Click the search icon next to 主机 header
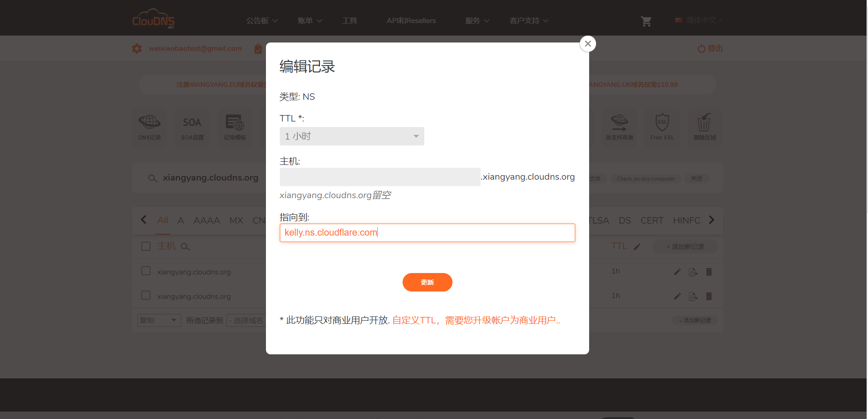This screenshot has height=419, width=868. coord(185,247)
